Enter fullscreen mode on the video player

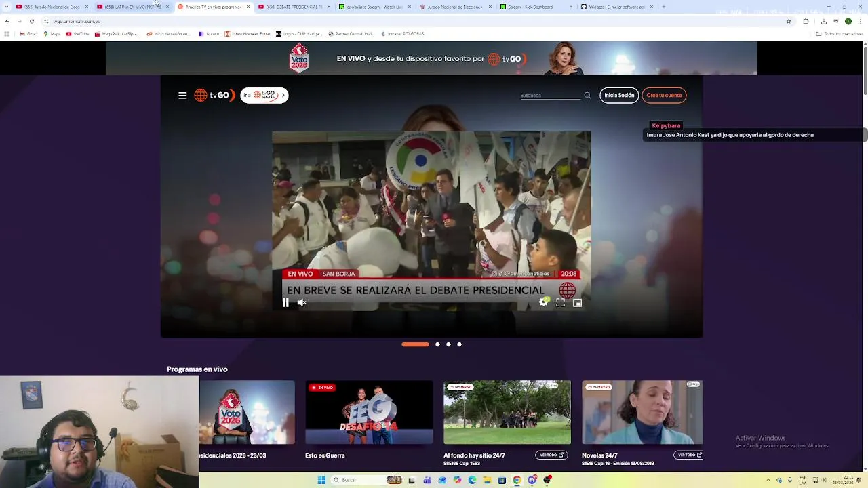coord(560,303)
